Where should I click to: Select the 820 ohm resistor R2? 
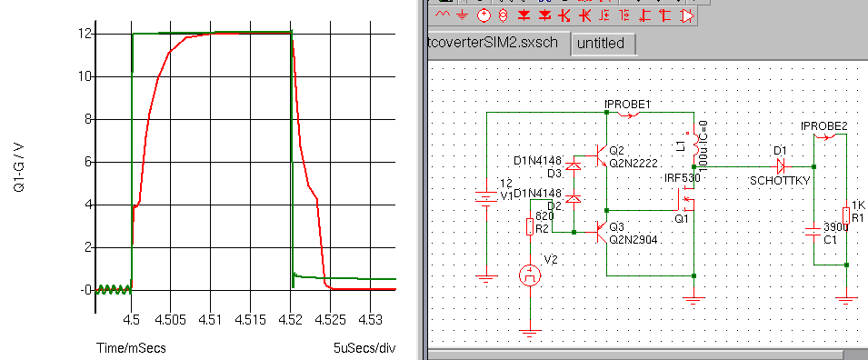click(530, 227)
